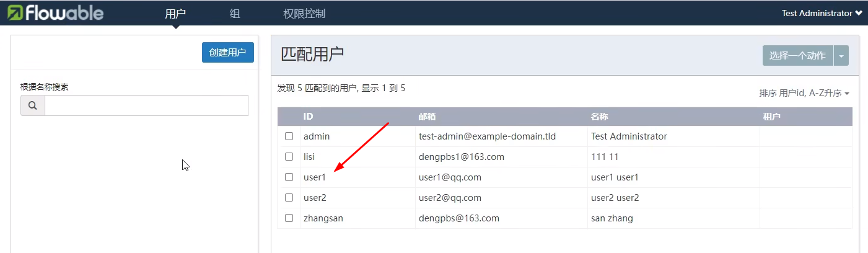This screenshot has width=868, height=253.
Task: Click the user1 ID cell
Action: point(315,177)
